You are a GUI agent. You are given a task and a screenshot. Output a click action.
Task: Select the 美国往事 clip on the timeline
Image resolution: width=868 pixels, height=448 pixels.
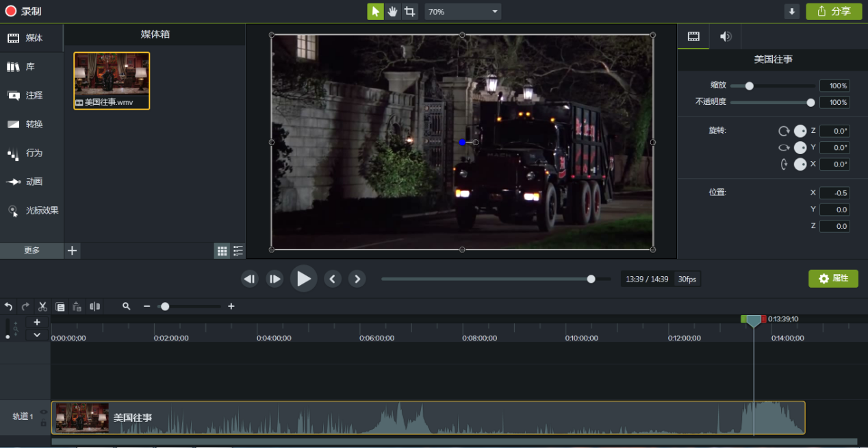[429, 418]
